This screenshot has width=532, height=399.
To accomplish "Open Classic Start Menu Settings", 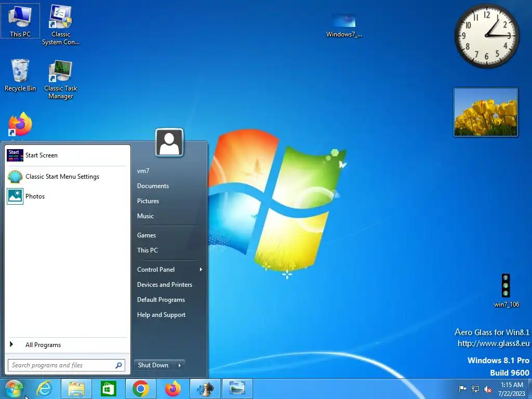I will click(68, 177).
